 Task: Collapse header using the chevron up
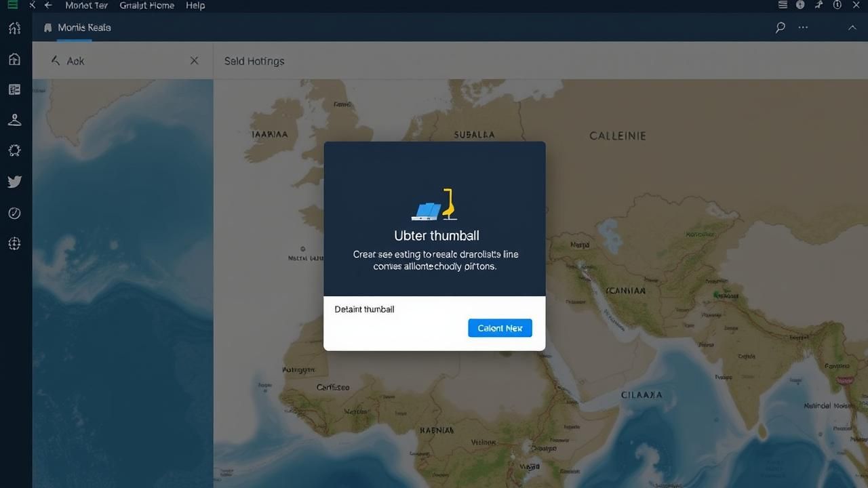tap(852, 28)
